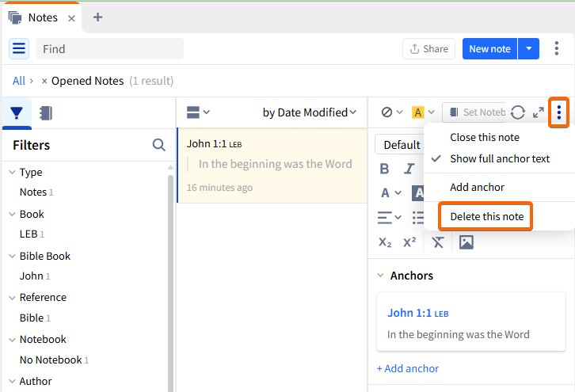Remove the Opened Notes filter
The image size is (575, 392).
[44, 81]
